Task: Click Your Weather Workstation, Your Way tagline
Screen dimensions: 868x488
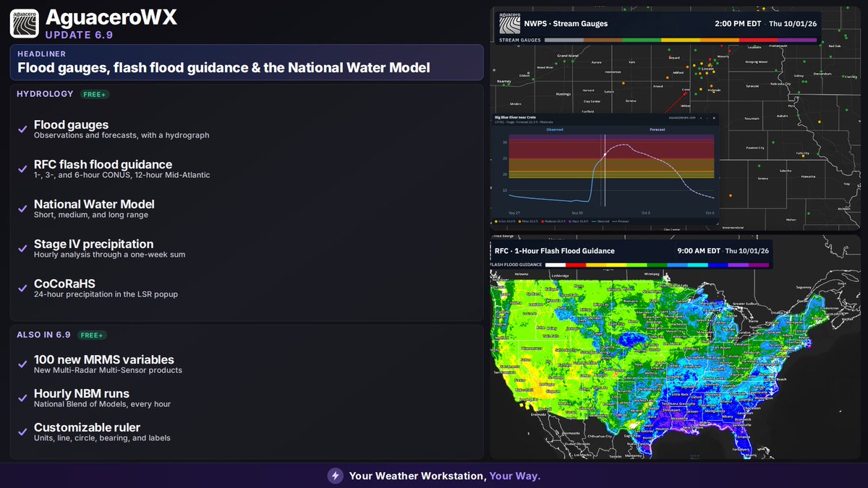Action: (x=445, y=476)
